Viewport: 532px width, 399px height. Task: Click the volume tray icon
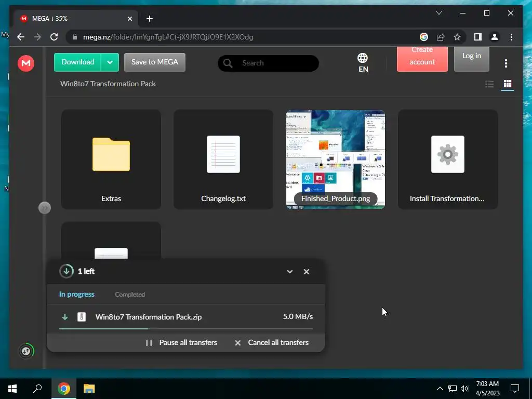[x=464, y=389]
